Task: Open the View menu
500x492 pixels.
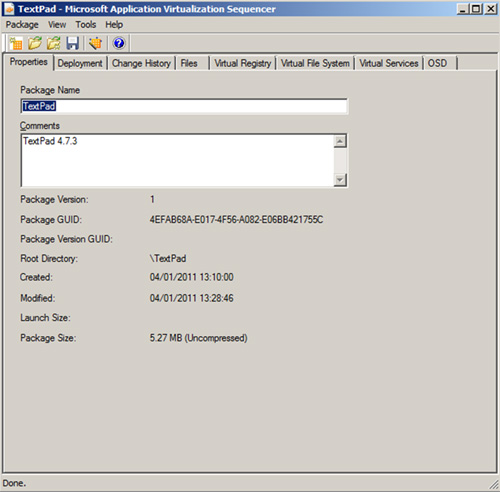Action: coord(57,25)
